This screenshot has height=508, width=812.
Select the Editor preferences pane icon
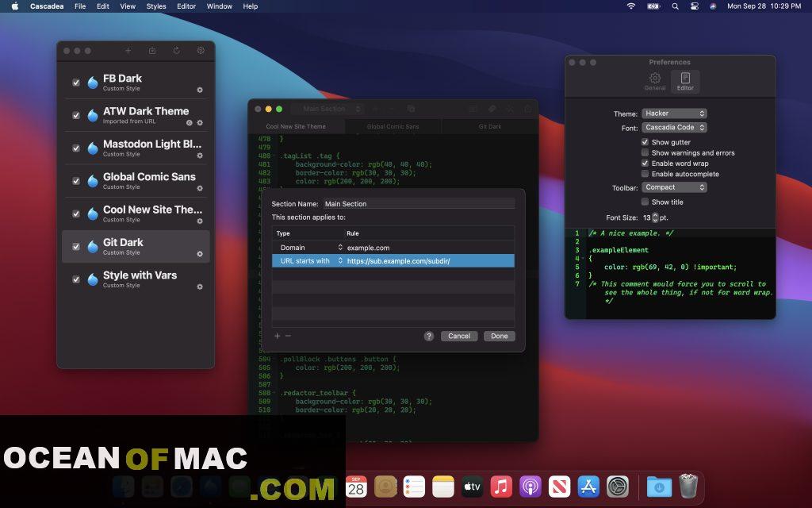(x=685, y=82)
